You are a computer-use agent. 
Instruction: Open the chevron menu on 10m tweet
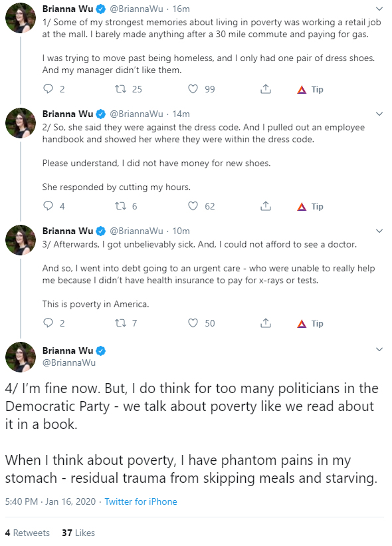click(379, 231)
